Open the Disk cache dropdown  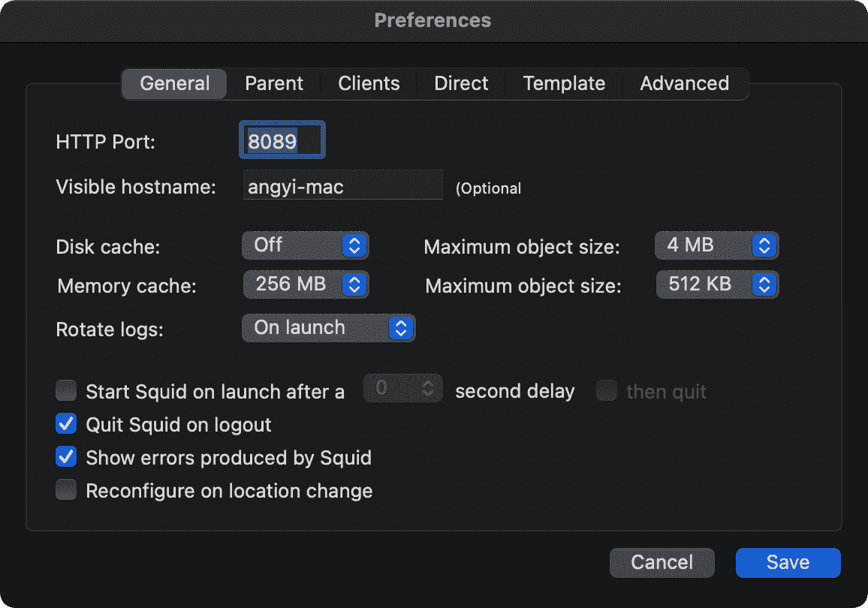pyautogui.click(x=305, y=245)
